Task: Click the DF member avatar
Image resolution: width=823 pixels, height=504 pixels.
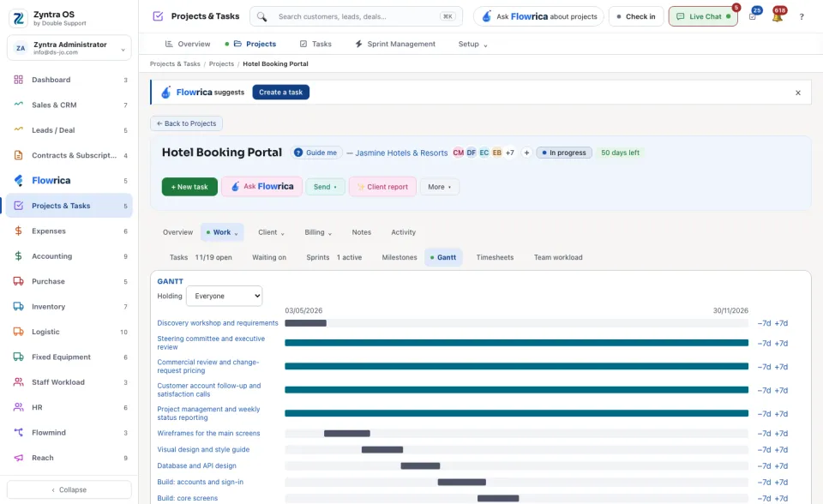Action: tap(472, 153)
